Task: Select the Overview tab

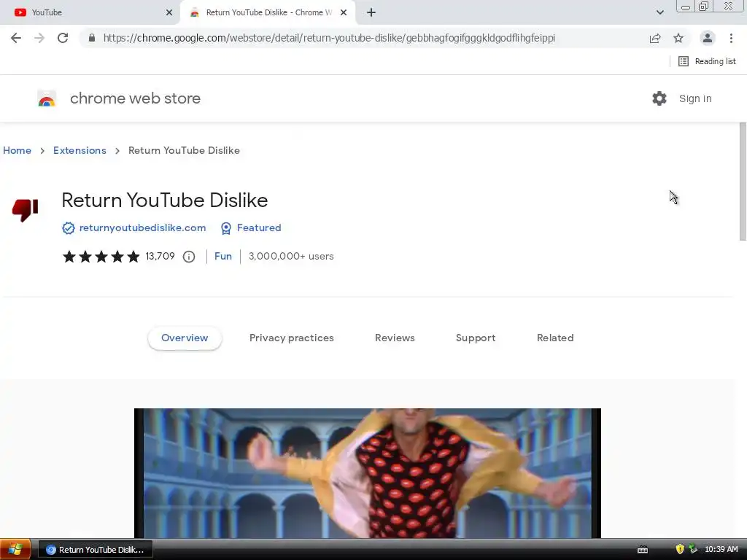Action: pyautogui.click(x=185, y=338)
